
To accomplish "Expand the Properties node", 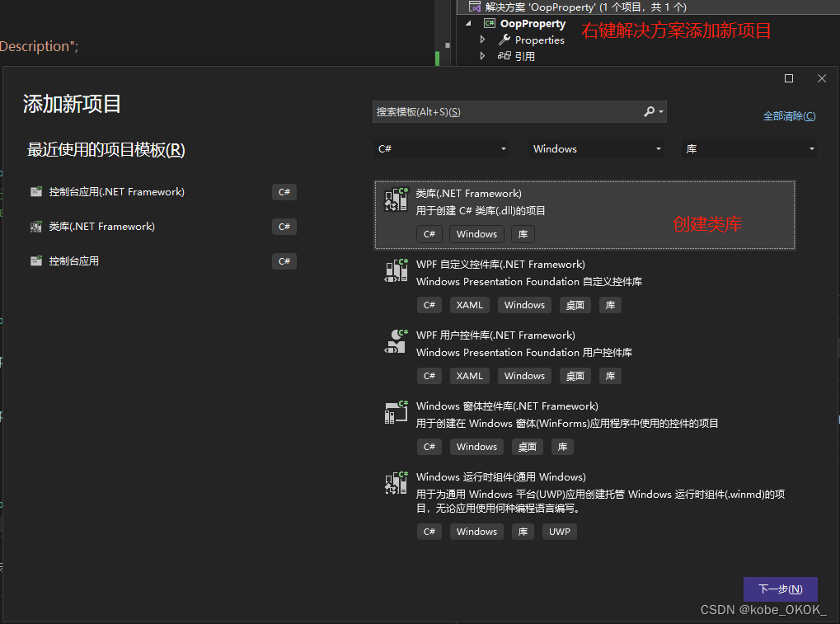I will tap(483, 40).
